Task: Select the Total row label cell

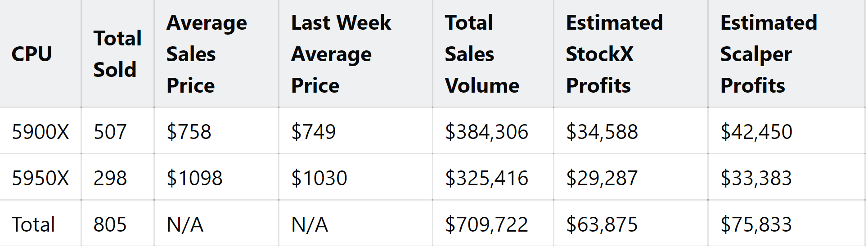Action: click(x=33, y=224)
